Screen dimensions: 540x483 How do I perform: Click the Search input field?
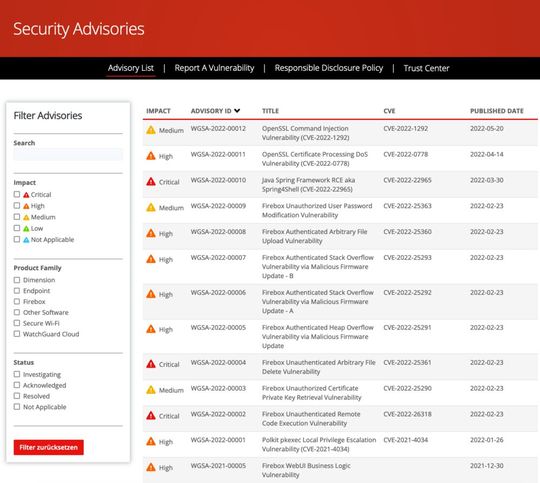point(68,154)
